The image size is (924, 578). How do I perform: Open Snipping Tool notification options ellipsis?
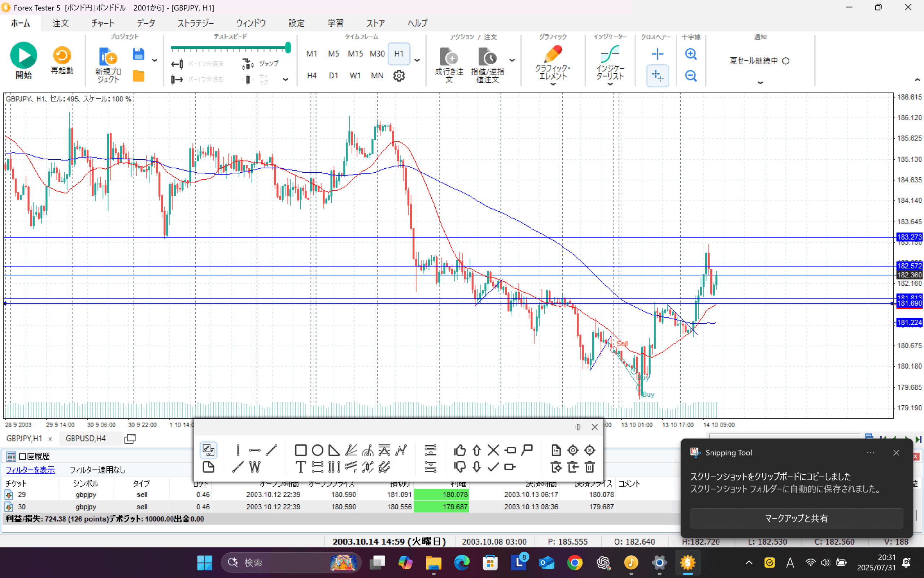pyautogui.click(x=871, y=453)
